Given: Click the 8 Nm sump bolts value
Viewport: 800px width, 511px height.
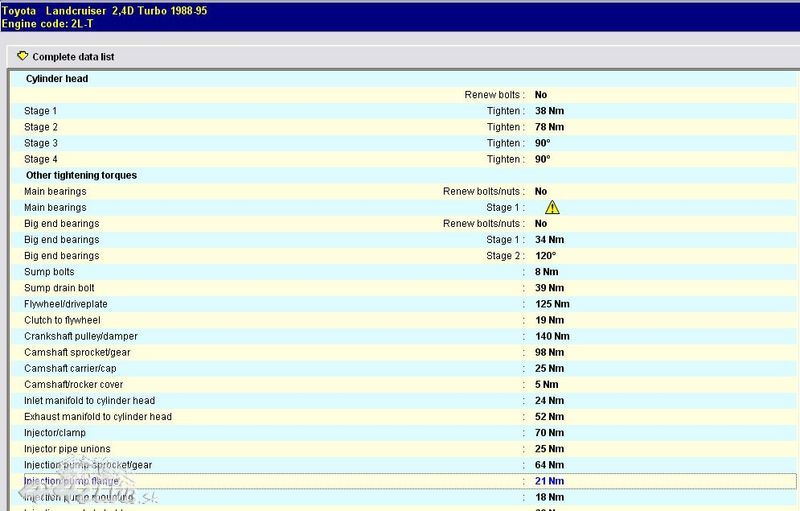Looking at the screenshot, I should tap(546, 272).
